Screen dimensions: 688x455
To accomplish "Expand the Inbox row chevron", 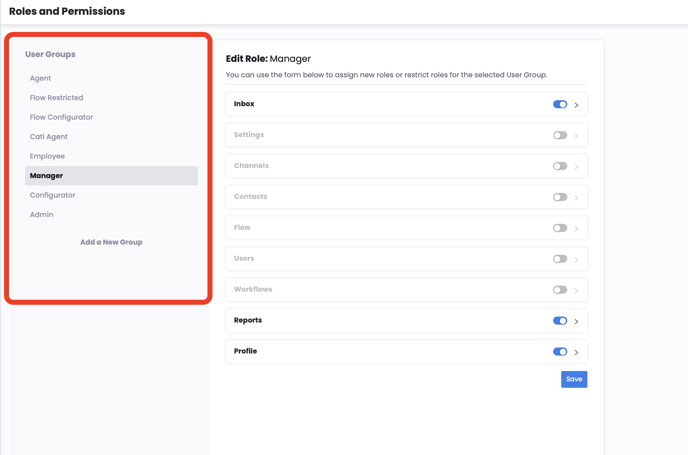I will (577, 105).
